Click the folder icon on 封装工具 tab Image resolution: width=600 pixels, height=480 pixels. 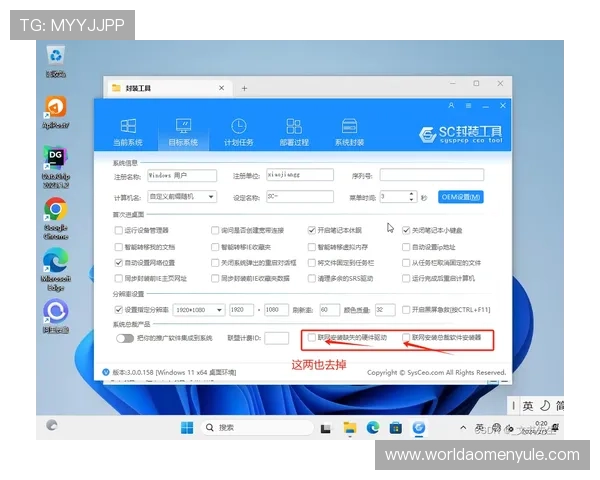pos(116,88)
